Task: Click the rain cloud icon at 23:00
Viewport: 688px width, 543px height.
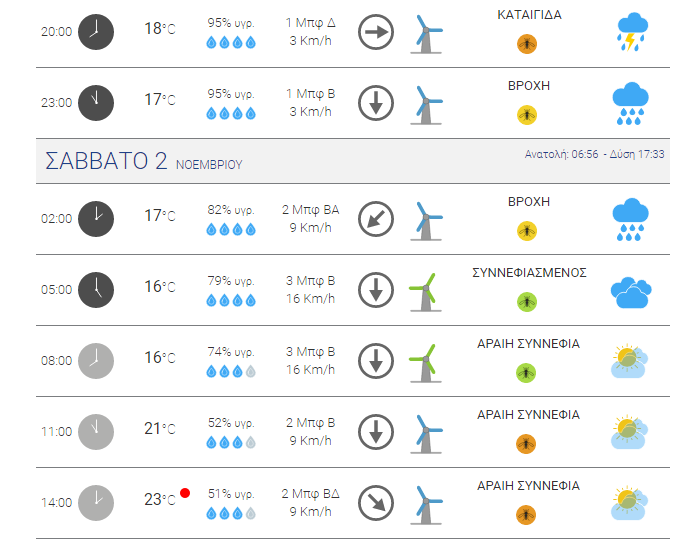Action: click(x=631, y=103)
